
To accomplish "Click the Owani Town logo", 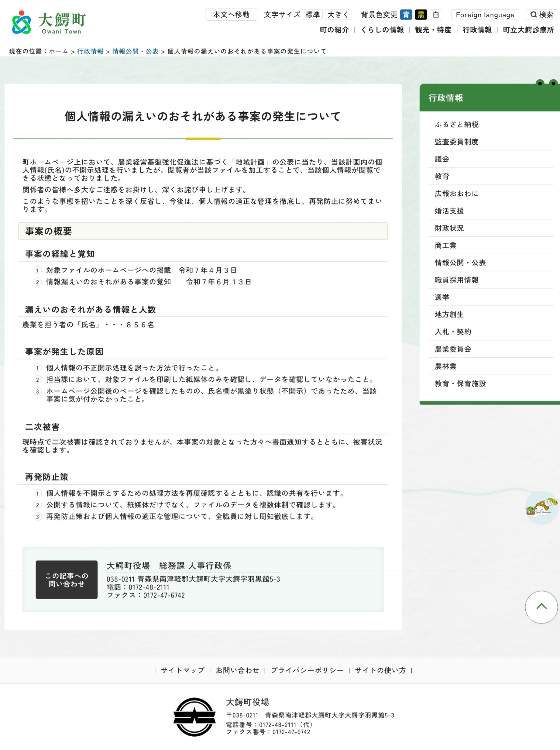I will [49, 22].
